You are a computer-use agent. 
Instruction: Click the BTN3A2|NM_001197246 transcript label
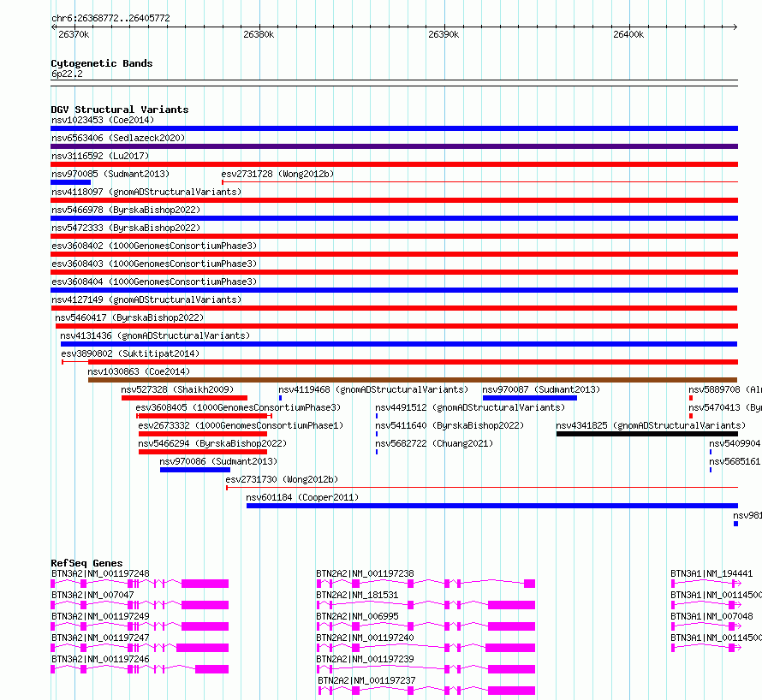[x=100, y=659]
